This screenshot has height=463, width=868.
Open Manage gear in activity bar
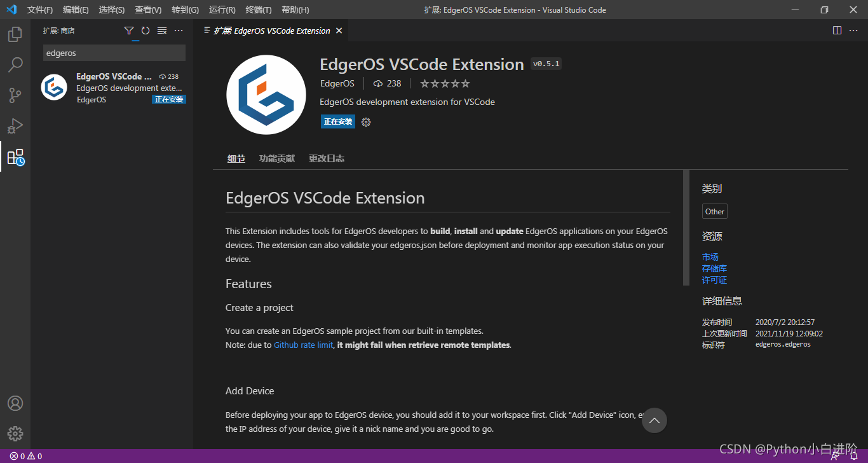tap(15, 434)
